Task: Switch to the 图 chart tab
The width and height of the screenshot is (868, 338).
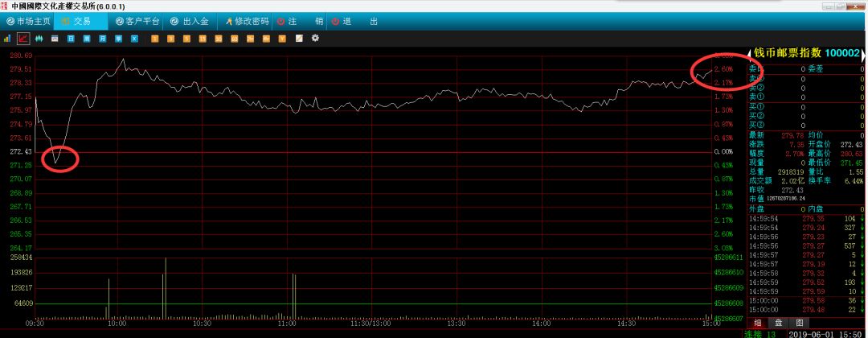Action: [x=799, y=323]
